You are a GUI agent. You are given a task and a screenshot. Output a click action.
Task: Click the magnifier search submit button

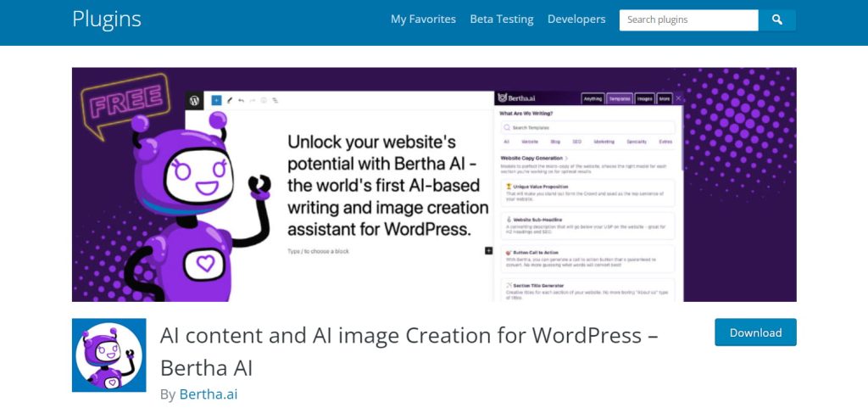click(777, 20)
